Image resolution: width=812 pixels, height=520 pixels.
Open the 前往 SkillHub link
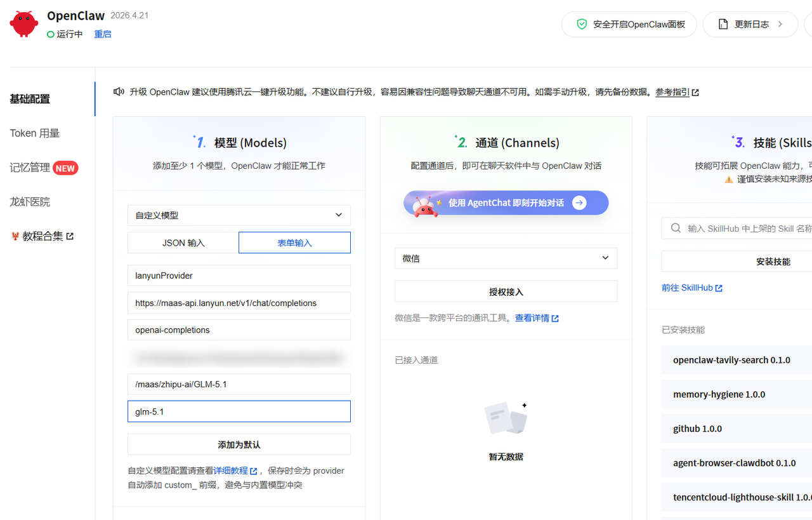point(687,288)
